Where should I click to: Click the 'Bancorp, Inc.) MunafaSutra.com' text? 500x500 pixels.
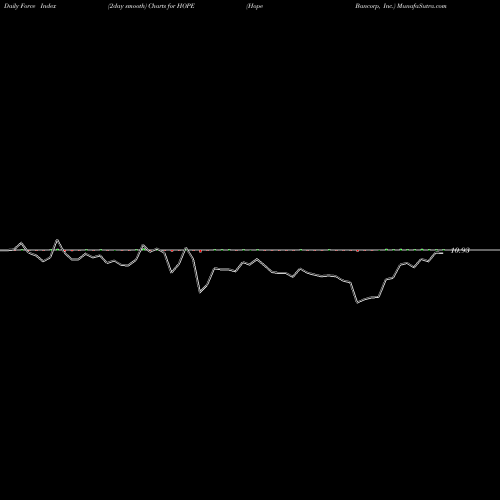click(x=401, y=6)
